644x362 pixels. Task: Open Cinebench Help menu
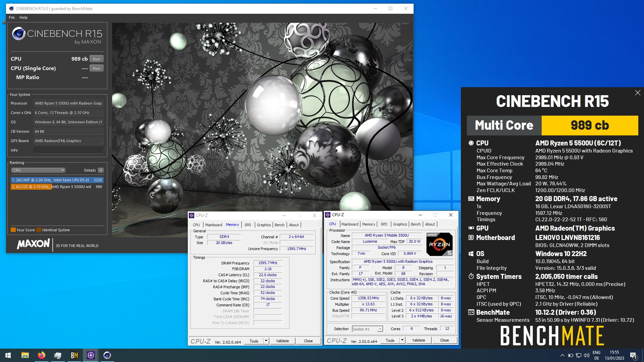(x=23, y=17)
